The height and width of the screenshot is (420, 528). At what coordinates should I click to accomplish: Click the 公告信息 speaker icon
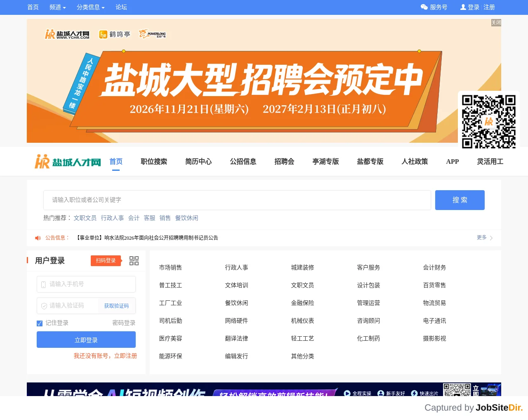38,238
